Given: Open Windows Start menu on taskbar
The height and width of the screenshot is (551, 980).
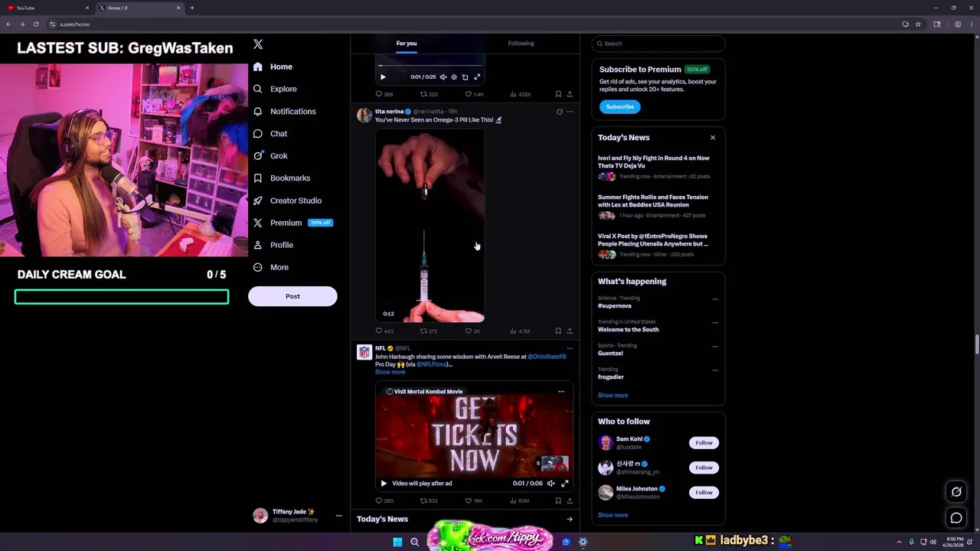Looking at the screenshot, I should pos(397,542).
